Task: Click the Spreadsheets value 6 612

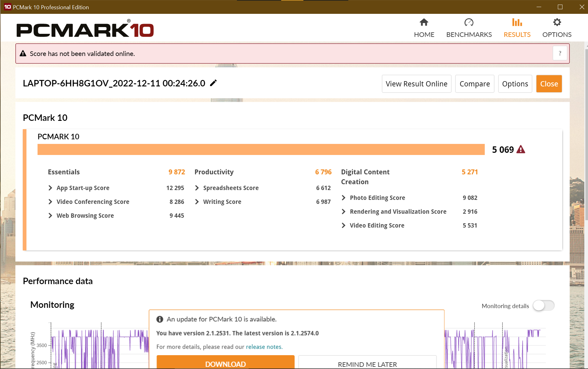Action: (323, 188)
